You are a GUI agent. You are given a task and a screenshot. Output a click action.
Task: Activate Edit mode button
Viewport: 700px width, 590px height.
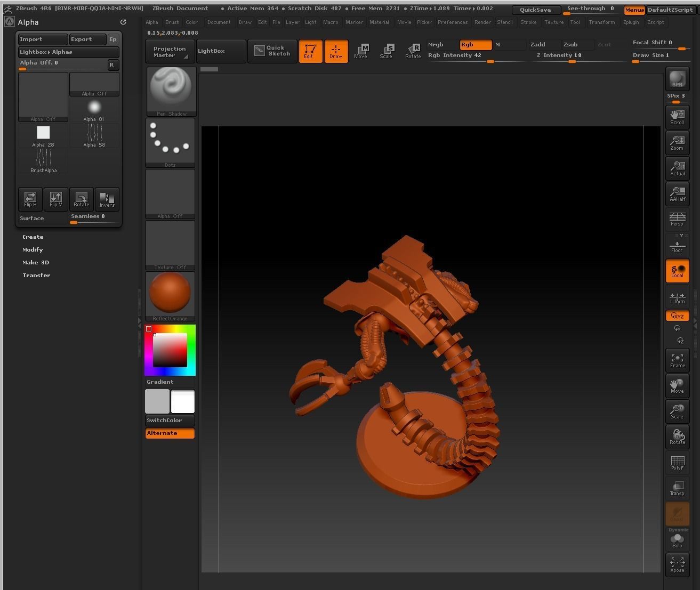310,51
